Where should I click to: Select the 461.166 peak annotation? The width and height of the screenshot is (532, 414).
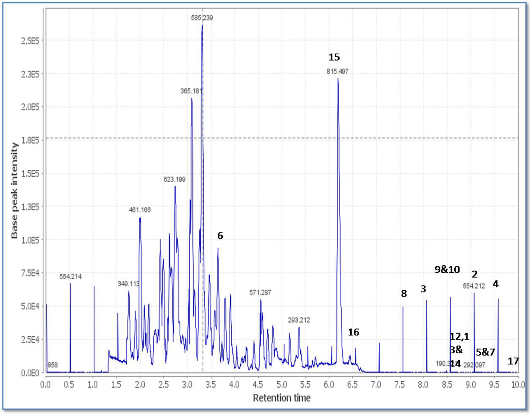[139, 210]
